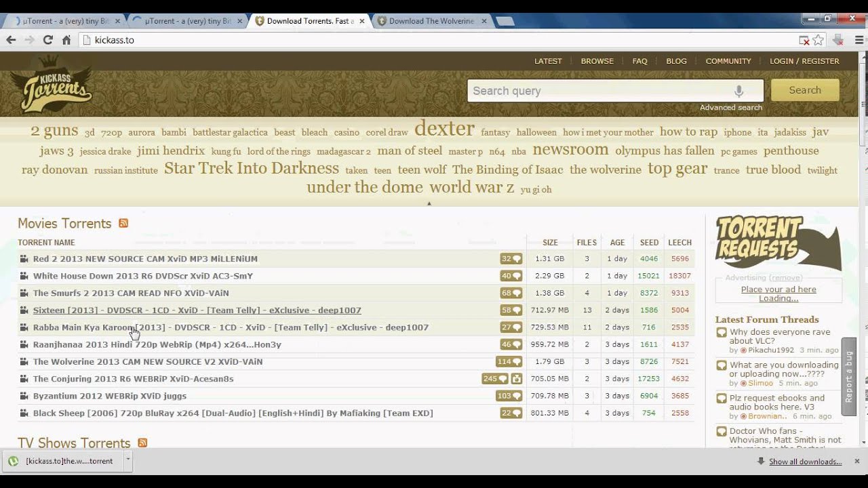Click the Report a bug side tab
This screenshot has height=488, width=868.
tap(848, 376)
